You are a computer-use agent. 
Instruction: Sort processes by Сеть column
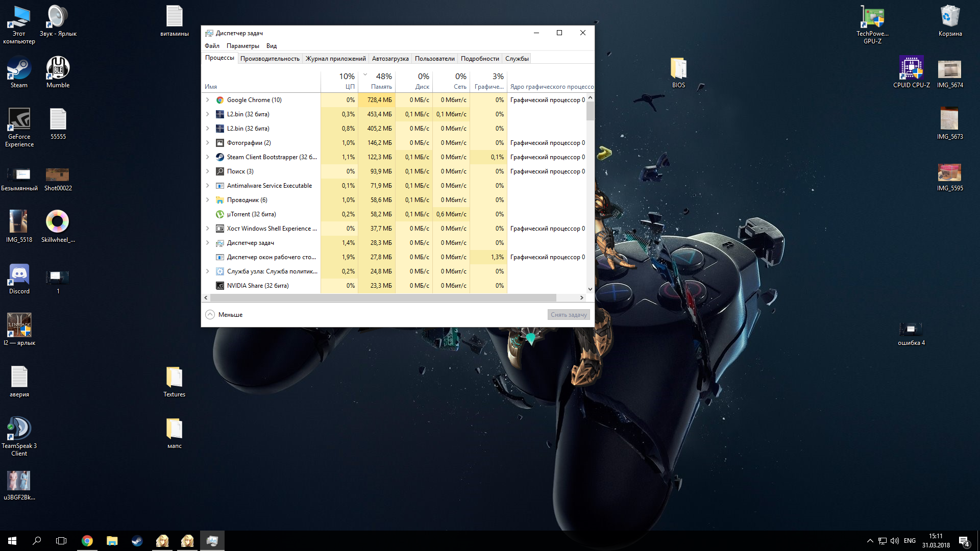pos(451,82)
